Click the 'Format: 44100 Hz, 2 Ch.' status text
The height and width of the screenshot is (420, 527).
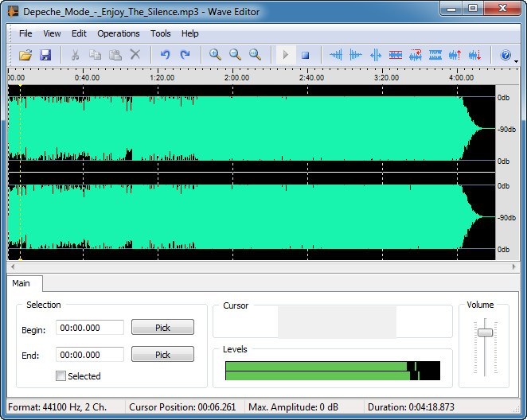(x=57, y=407)
